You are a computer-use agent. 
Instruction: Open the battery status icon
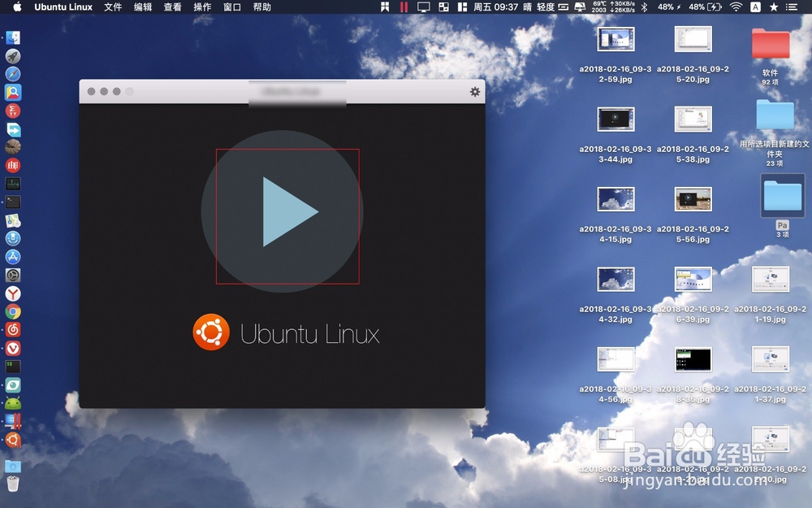click(x=715, y=7)
